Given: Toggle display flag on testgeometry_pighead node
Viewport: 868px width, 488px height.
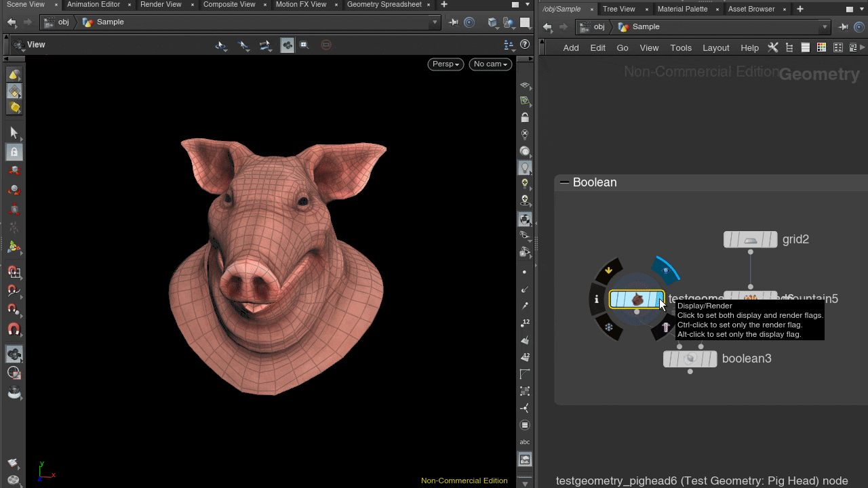Looking at the screenshot, I should click(656, 299).
